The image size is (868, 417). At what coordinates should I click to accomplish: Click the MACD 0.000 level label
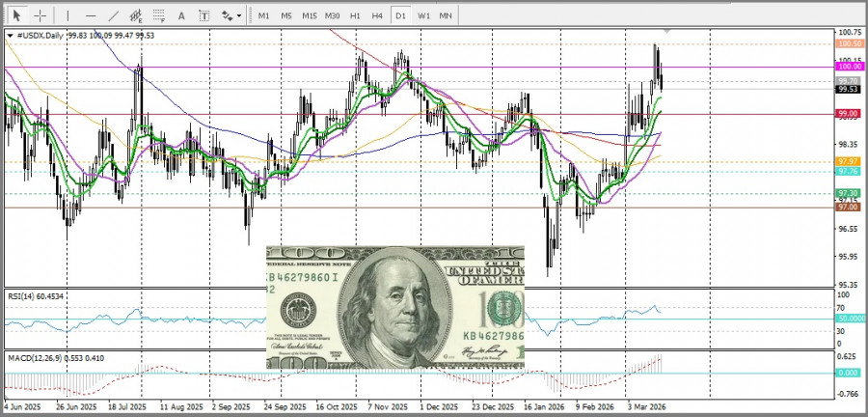[x=849, y=374]
